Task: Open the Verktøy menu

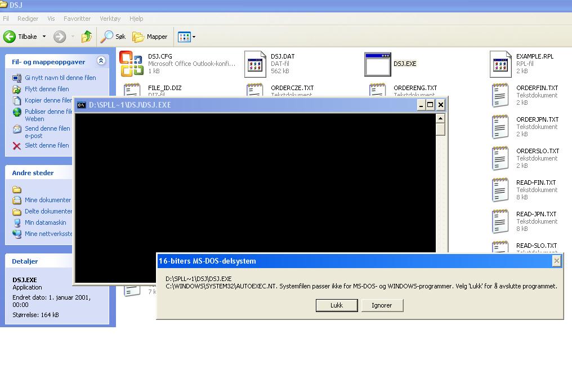Action: coord(110,19)
